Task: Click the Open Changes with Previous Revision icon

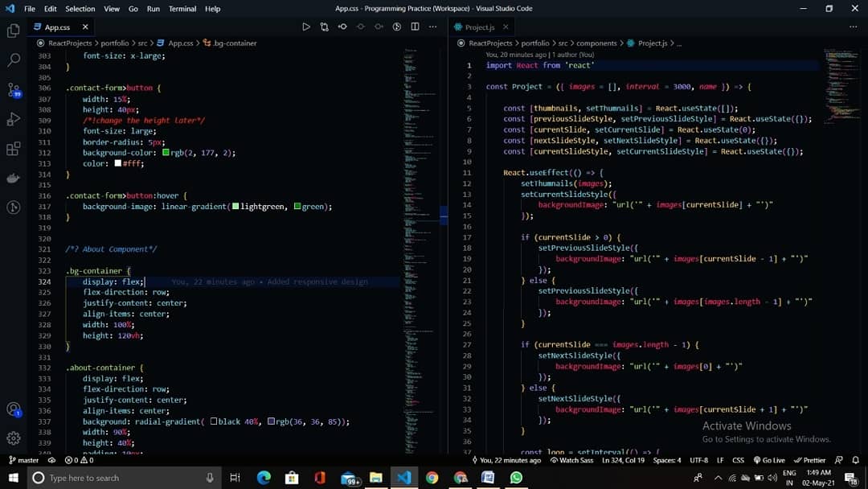Action: click(342, 27)
